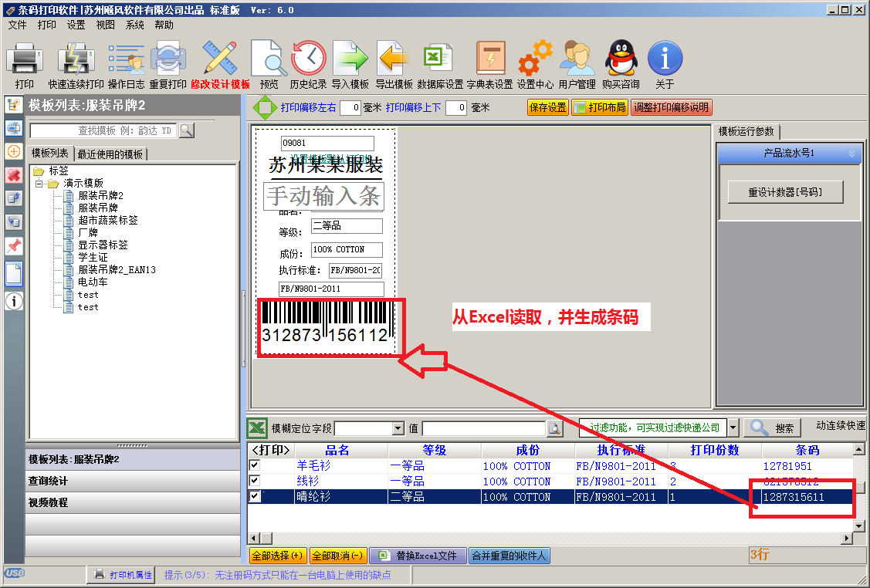Select 服装吊牌2_EAN13 template

click(117, 269)
